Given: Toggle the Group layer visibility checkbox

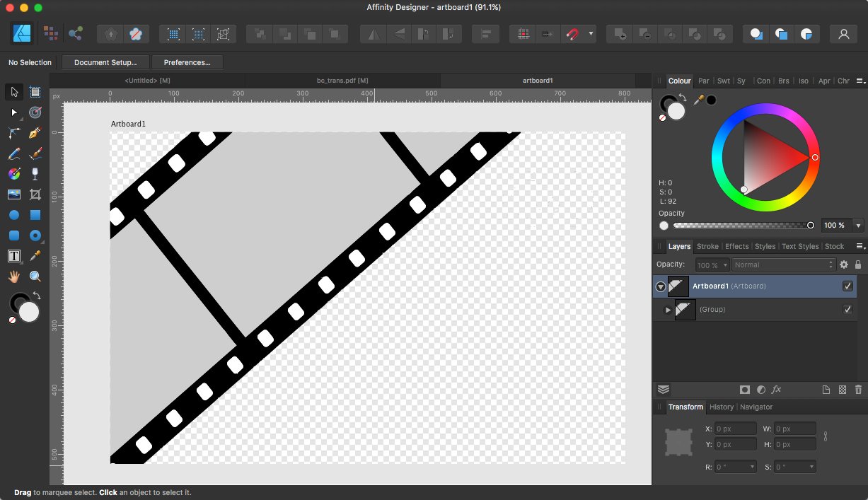Looking at the screenshot, I should pos(847,309).
